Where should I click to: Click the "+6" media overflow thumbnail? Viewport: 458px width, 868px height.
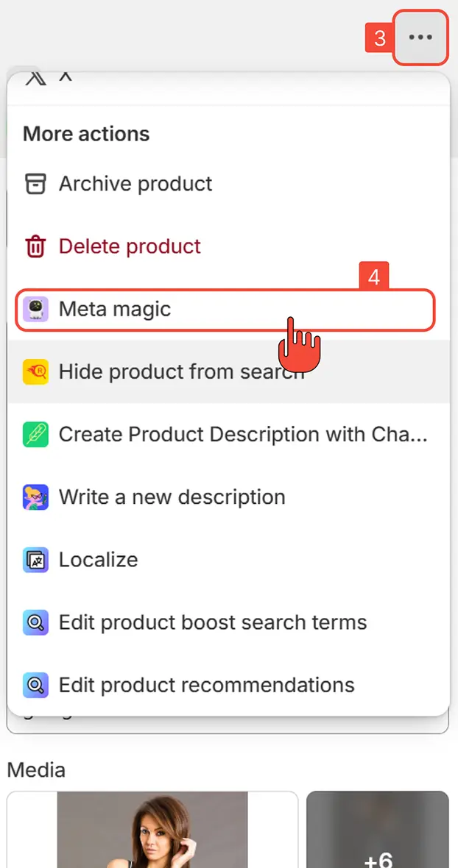pos(378,830)
